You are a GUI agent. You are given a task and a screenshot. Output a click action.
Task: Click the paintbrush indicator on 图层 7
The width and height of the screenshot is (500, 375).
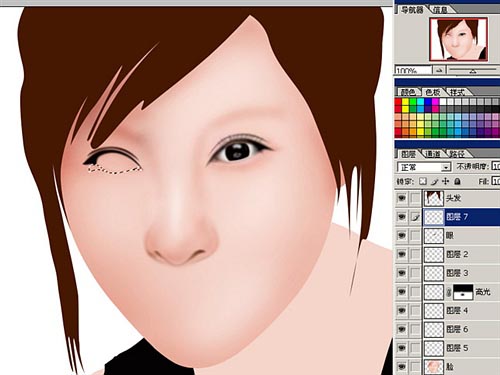(x=415, y=217)
